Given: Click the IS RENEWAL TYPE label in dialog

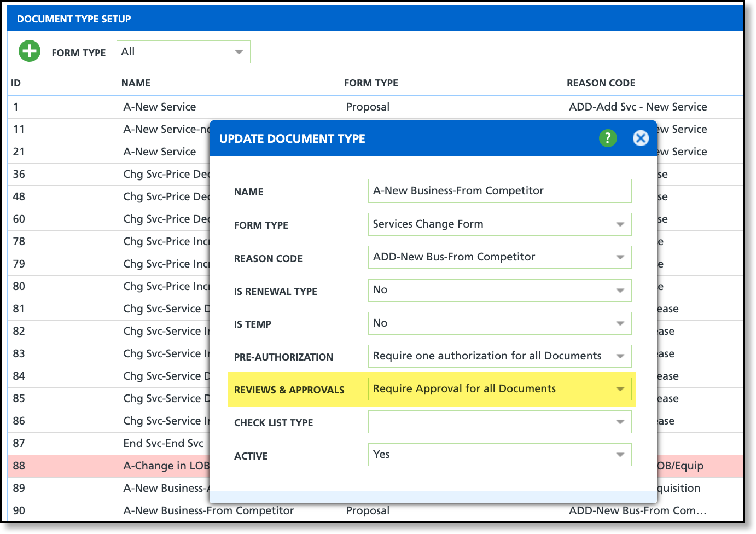Looking at the screenshot, I should coord(276,292).
